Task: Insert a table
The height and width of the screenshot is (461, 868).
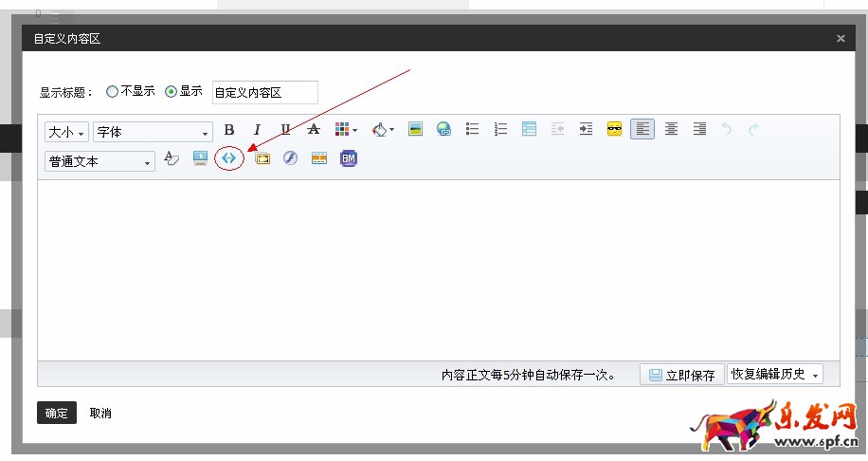Action: 529,129
